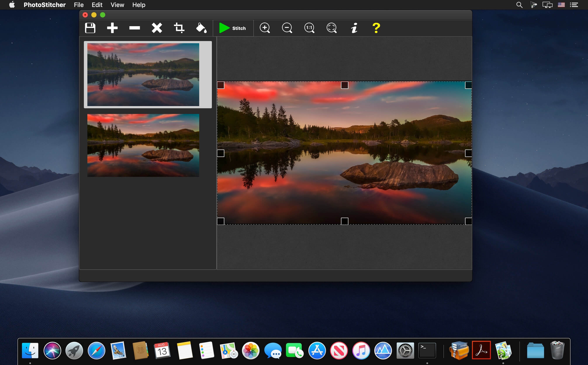Select the paint bucket fill tool
The height and width of the screenshot is (365, 588).
[201, 28]
